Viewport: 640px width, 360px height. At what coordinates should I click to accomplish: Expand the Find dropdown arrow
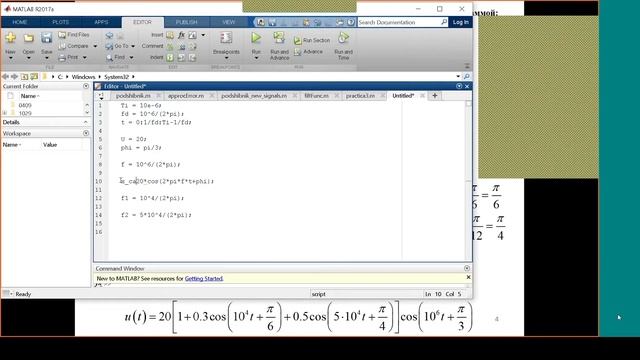coord(131,58)
